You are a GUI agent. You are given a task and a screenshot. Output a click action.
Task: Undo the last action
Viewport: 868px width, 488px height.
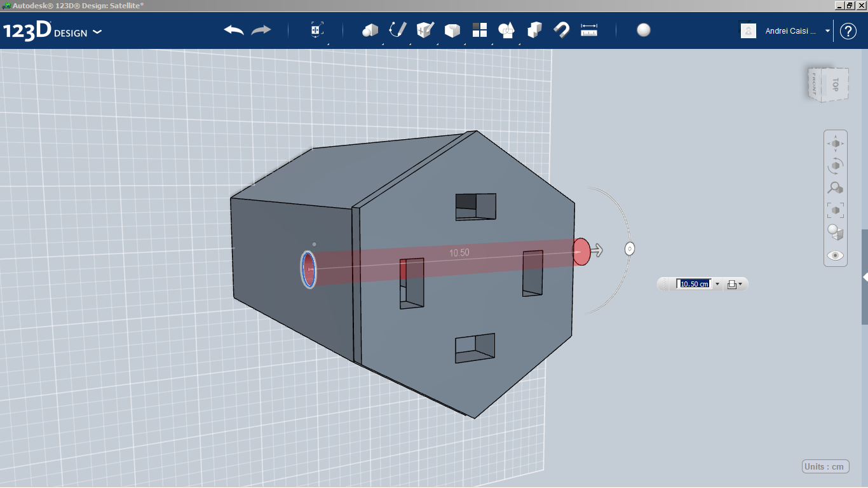pos(234,30)
